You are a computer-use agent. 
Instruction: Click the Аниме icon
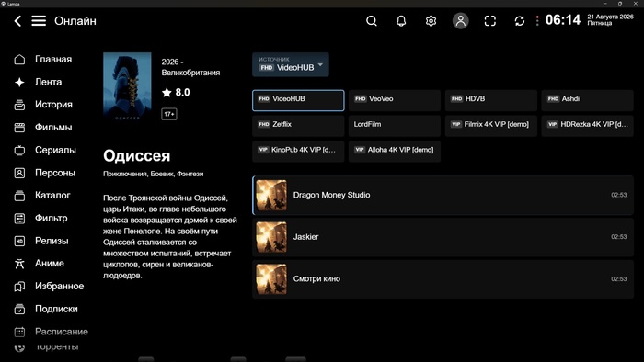point(19,264)
